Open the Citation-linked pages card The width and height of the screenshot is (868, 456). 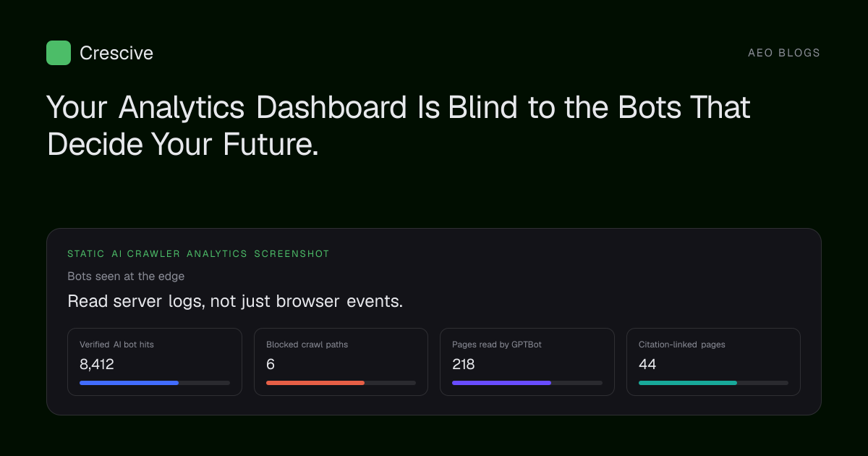click(x=713, y=362)
